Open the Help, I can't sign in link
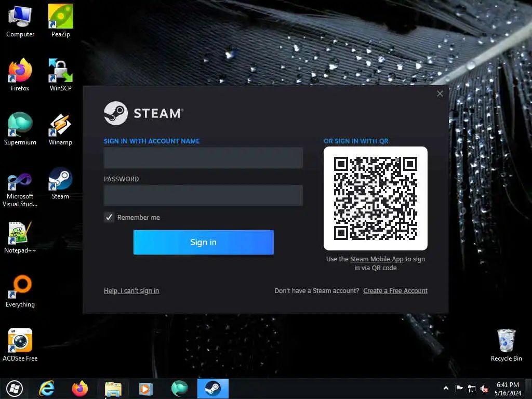This screenshot has width=532, height=399. 131,291
